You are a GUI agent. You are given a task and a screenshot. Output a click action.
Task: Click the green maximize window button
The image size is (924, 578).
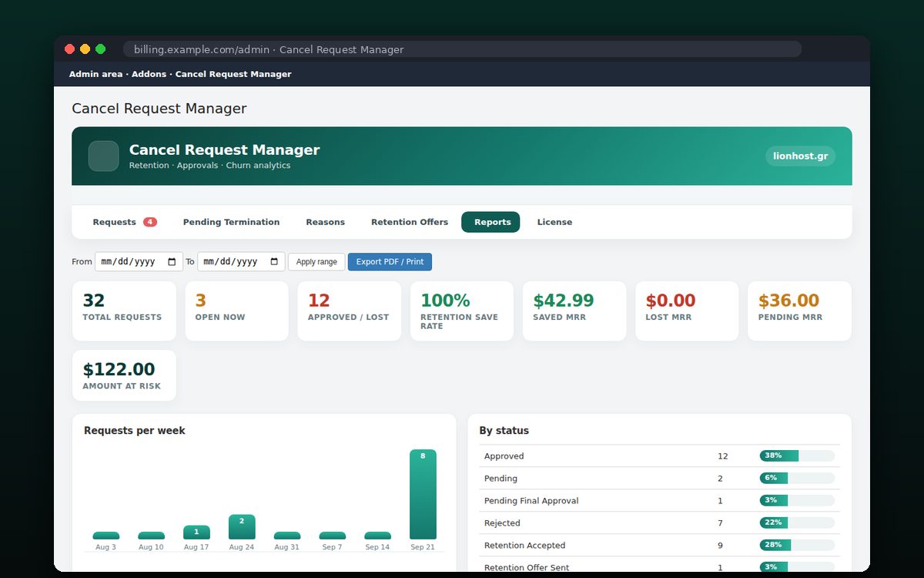100,49
